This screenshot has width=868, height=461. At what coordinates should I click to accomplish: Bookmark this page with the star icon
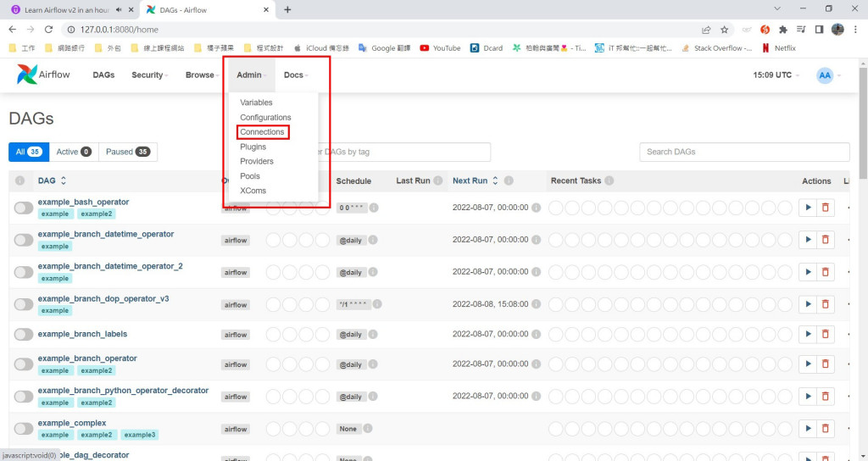point(724,30)
